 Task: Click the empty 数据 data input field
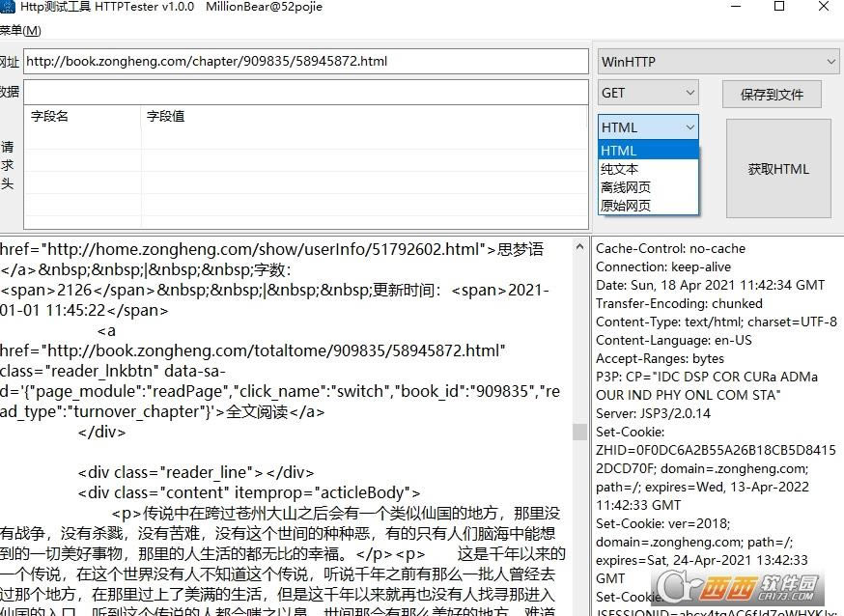[x=290, y=91]
